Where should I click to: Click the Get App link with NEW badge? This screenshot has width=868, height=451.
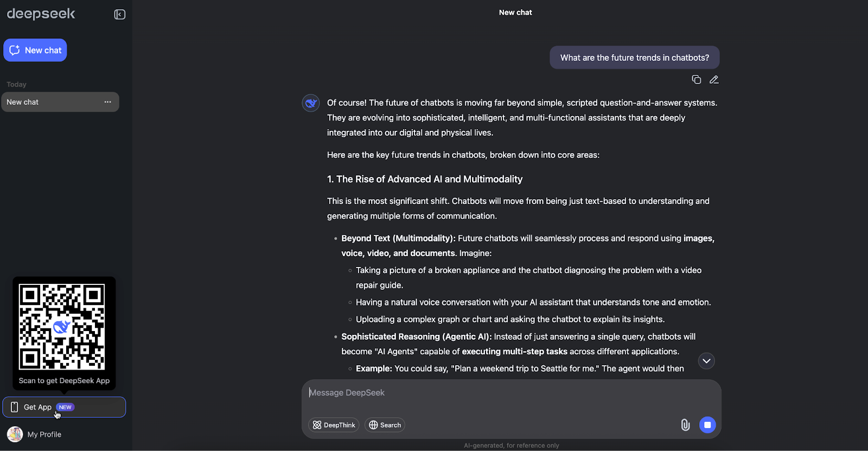(37, 407)
